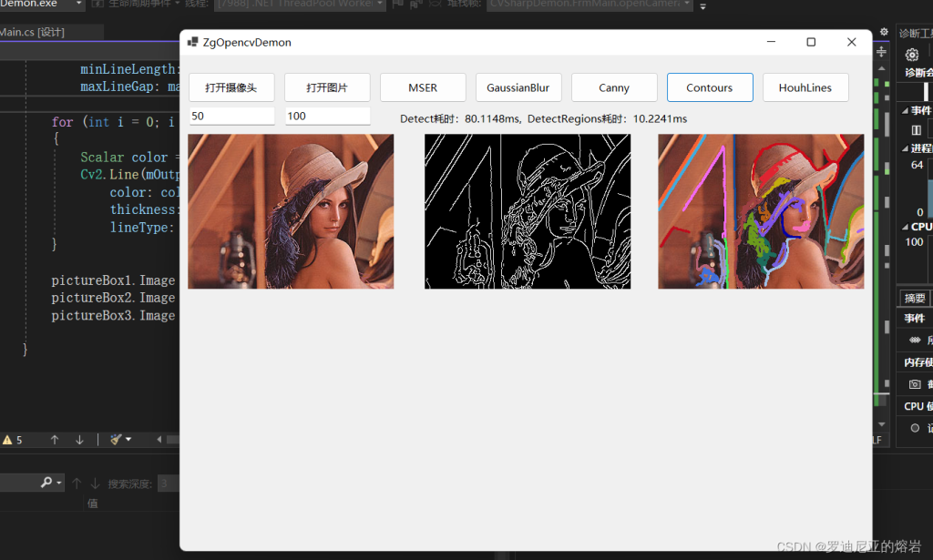Run the Canny edge button

614,87
